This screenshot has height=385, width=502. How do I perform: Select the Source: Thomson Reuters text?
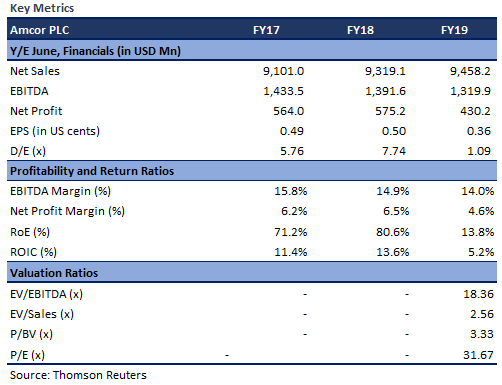click(x=78, y=375)
